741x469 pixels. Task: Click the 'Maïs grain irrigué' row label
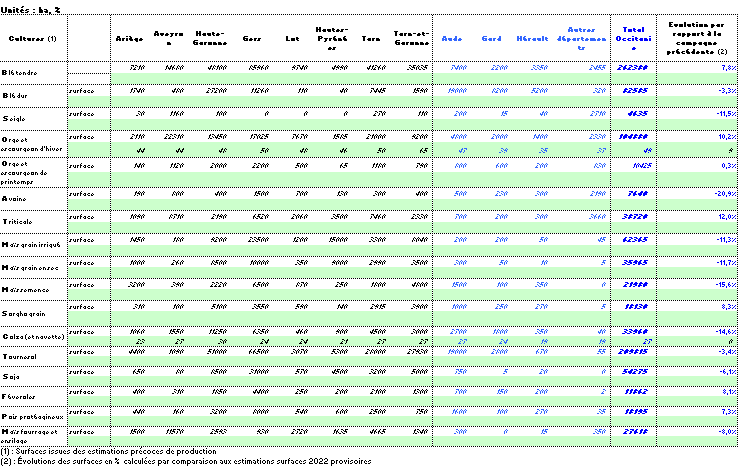pyautogui.click(x=31, y=245)
